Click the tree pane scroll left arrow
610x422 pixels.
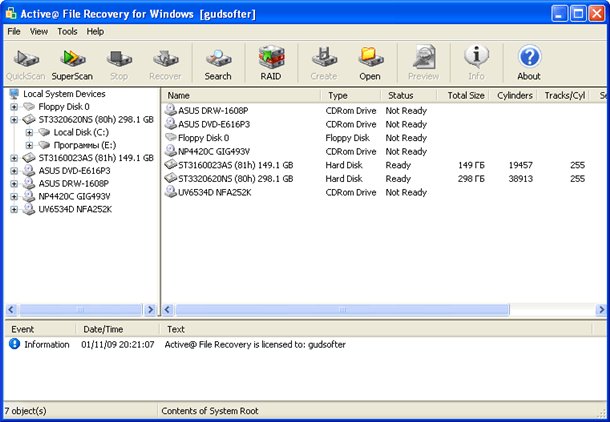point(11,310)
